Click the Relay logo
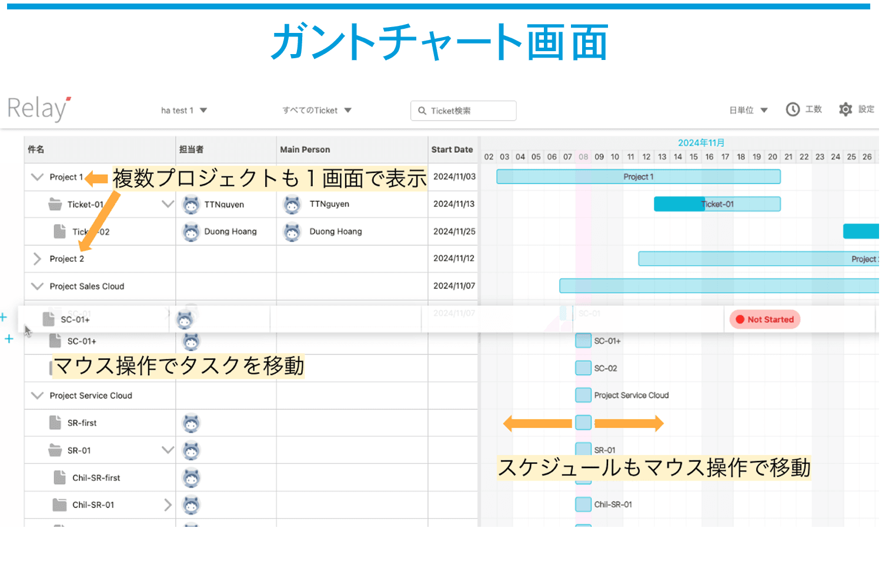This screenshot has height=588, width=882. pyautogui.click(x=39, y=109)
